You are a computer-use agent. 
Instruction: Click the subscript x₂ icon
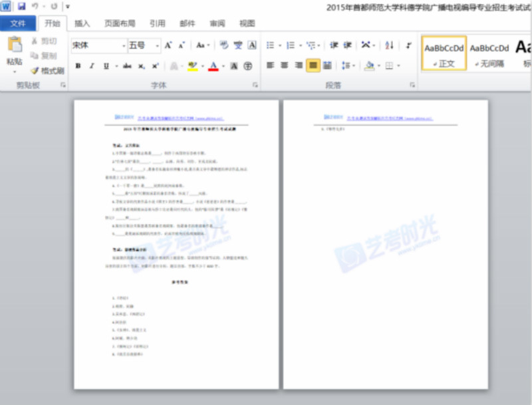pos(141,66)
